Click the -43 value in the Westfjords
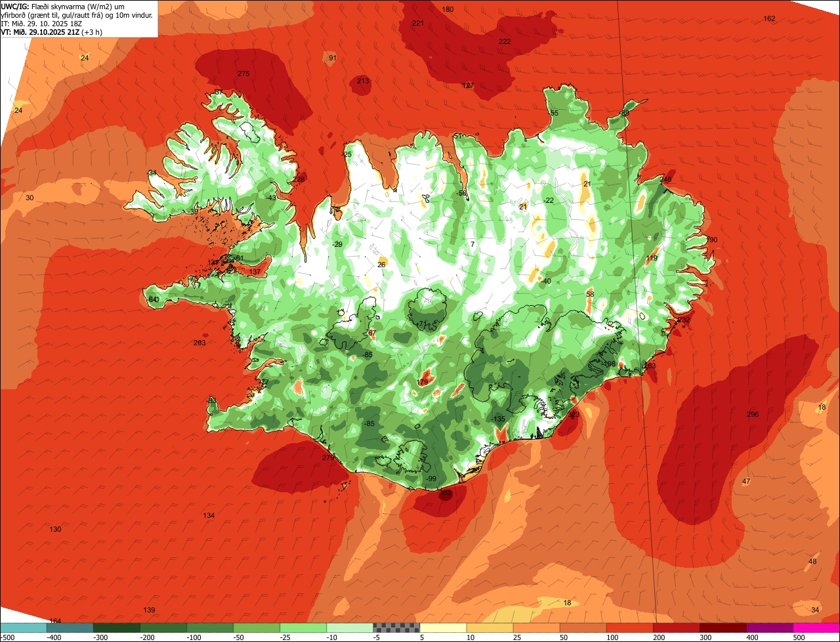The height and width of the screenshot is (642, 840). [x=271, y=198]
